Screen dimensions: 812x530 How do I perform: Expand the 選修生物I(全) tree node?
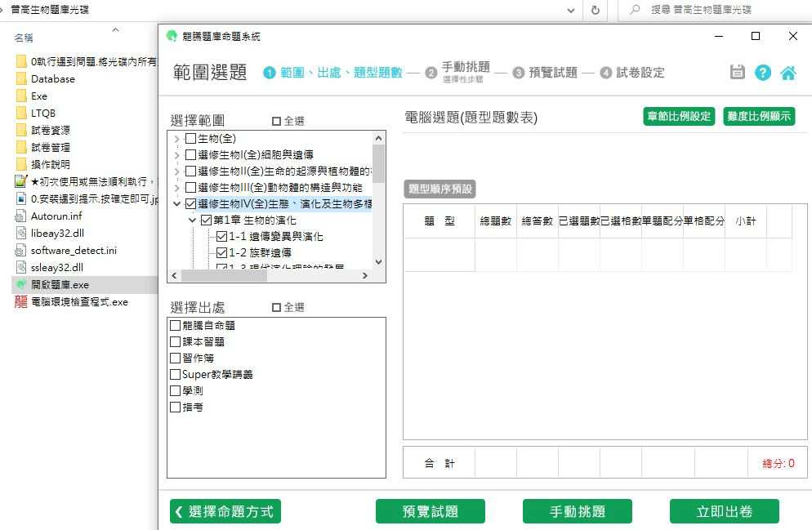click(176, 155)
